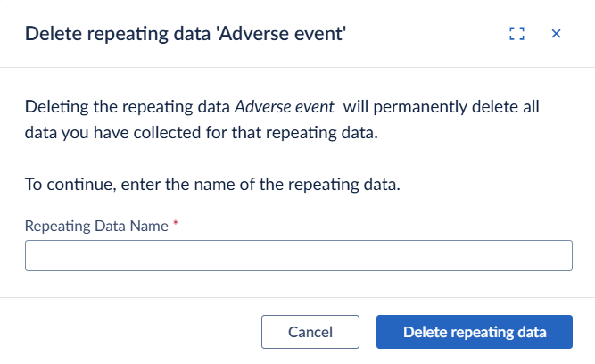595x364 pixels.
Task: Confirm with Delete repeating data button
Action: pyautogui.click(x=475, y=332)
